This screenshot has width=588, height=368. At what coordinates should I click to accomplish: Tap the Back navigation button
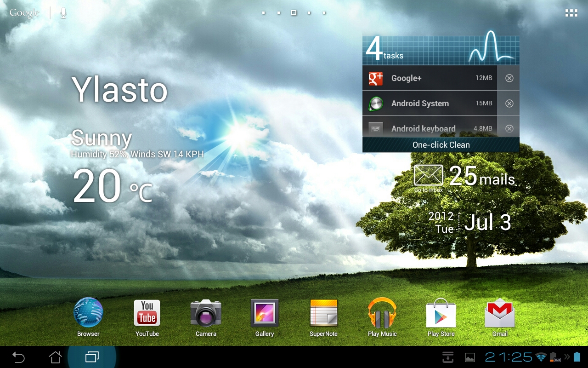(x=18, y=357)
